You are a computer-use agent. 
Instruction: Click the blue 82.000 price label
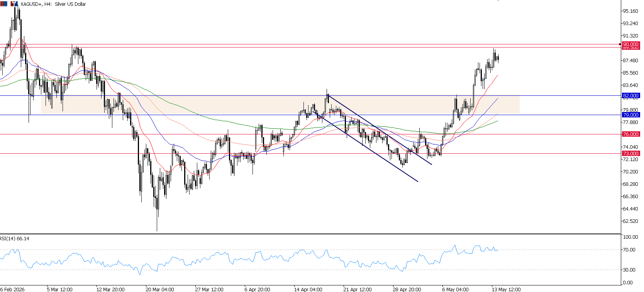630,95
